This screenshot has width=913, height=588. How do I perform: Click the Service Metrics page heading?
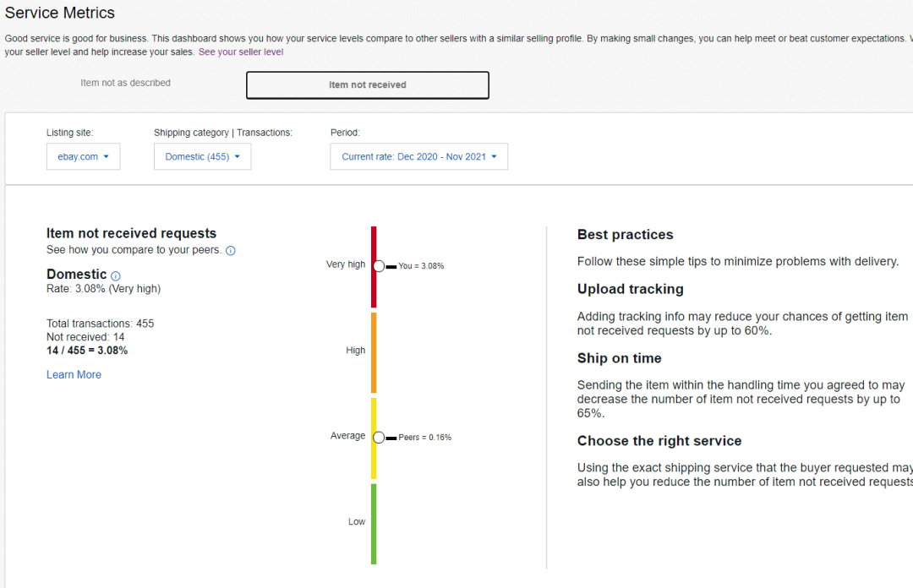(60, 14)
